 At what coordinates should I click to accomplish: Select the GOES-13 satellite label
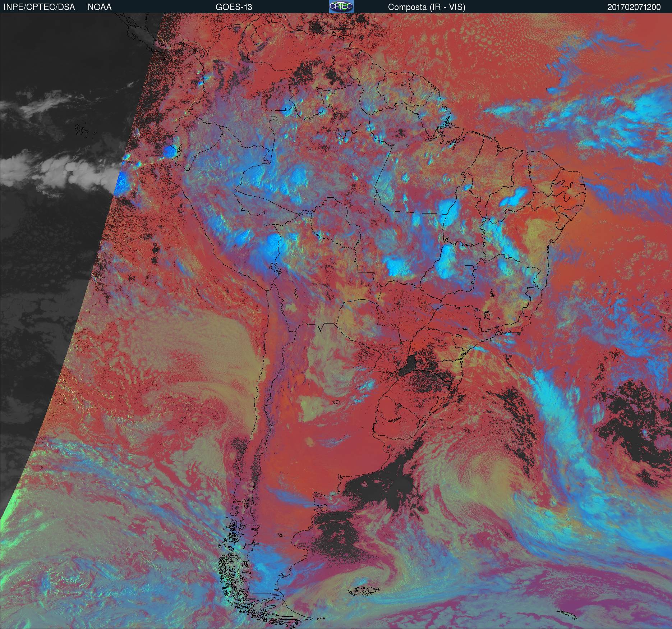234,7
